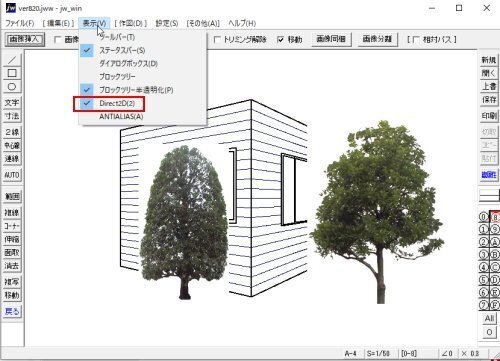Click the 画像挿入 button
The image size is (500, 361).
(x=25, y=39)
